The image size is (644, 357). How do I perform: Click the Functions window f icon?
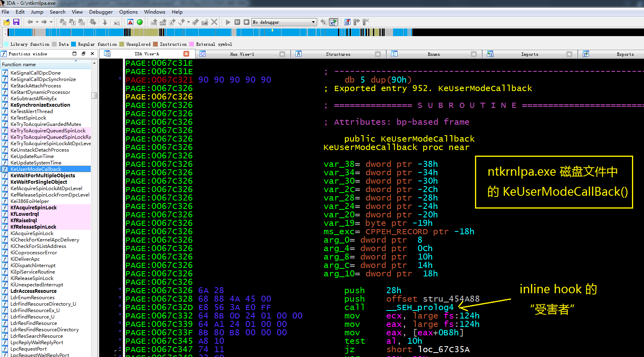click(x=4, y=54)
